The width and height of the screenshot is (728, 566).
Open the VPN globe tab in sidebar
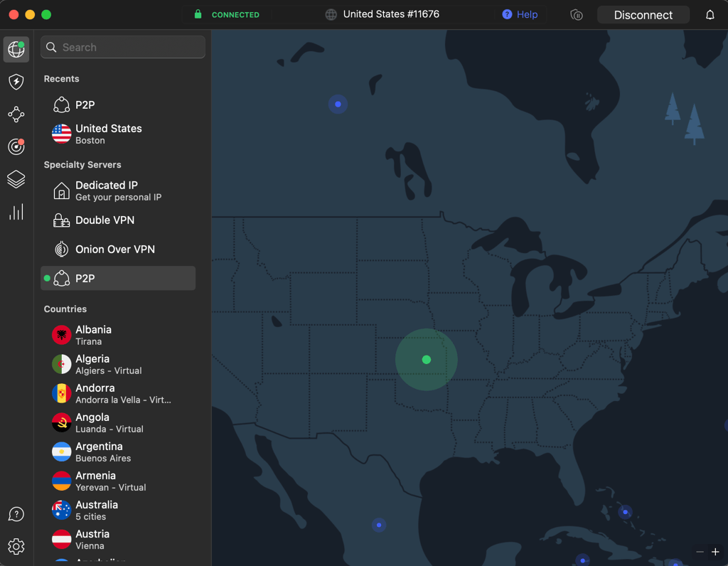(x=16, y=49)
